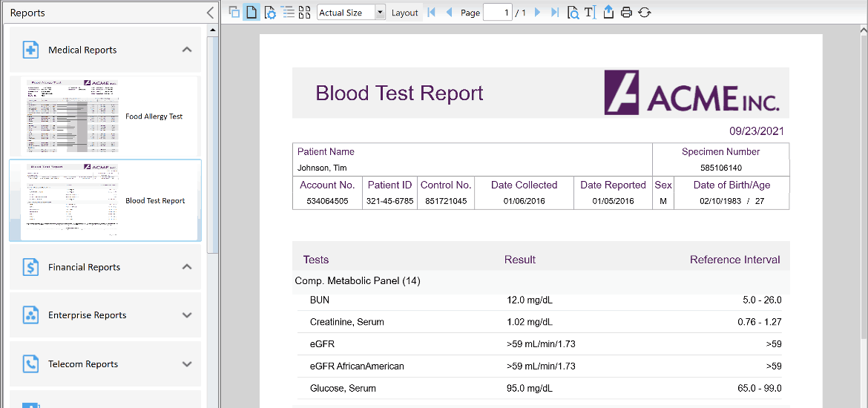The height and width of the screenshot is (408, 868).
Task: Go to the next page
Action: (538, 13)
